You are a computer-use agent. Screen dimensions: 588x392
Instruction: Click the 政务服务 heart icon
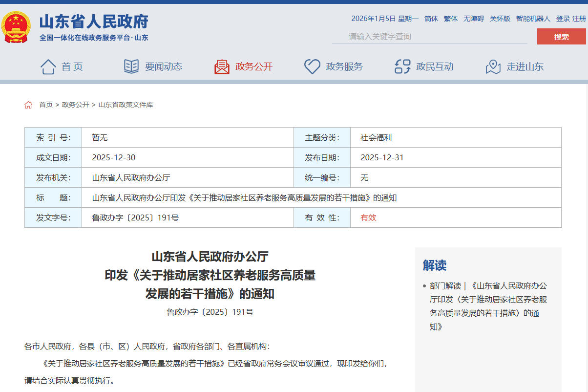tap(312, 66)
